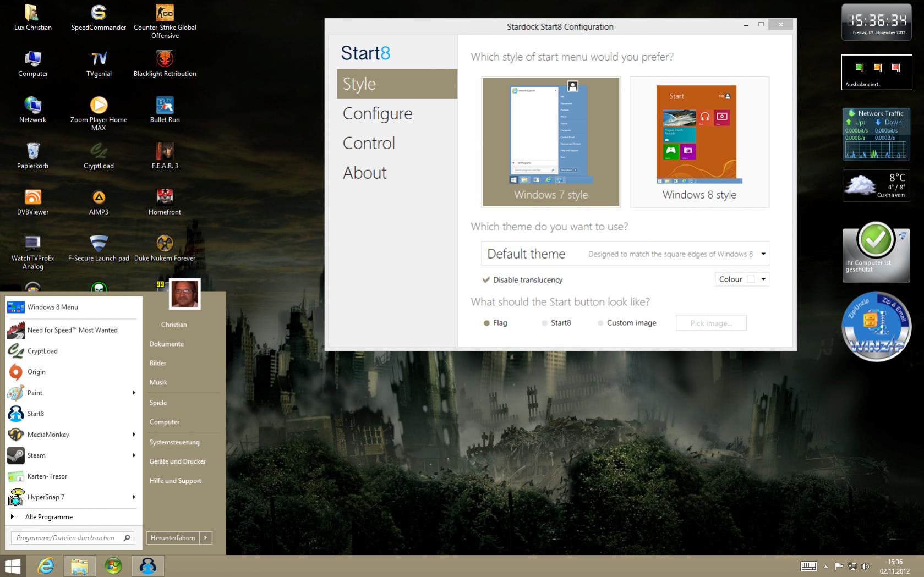Click the red power plan gadget icon
The image size is (924, 577).
pyautogui.click(x=896, y=68)
